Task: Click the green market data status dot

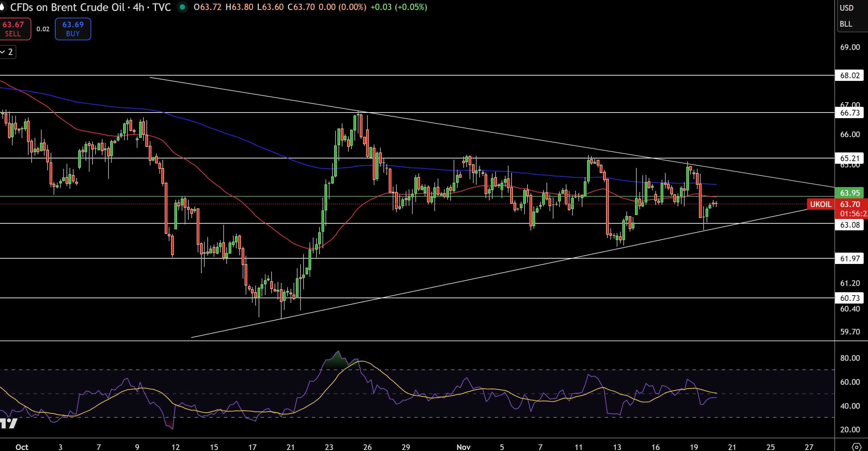Action: click(183, 7)
